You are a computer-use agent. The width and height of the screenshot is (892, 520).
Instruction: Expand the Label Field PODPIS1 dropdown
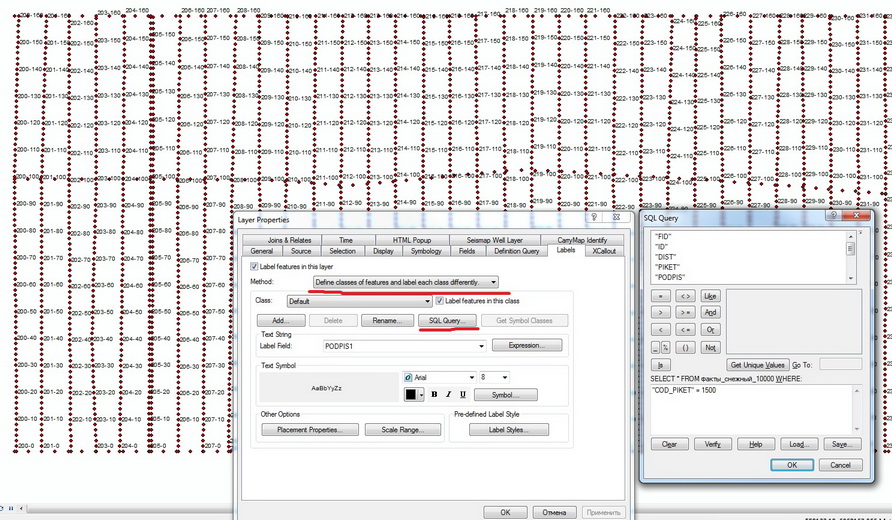[x=481, y=345]
